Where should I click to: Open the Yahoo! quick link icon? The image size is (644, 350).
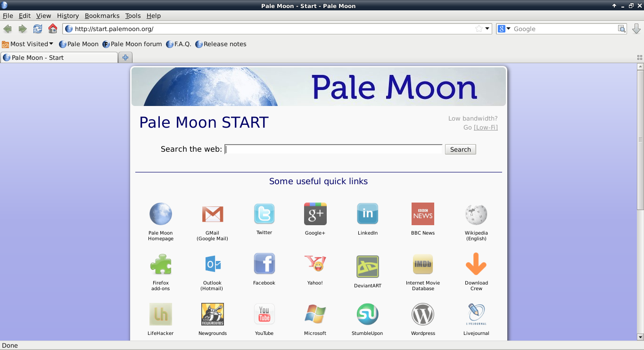315,264
